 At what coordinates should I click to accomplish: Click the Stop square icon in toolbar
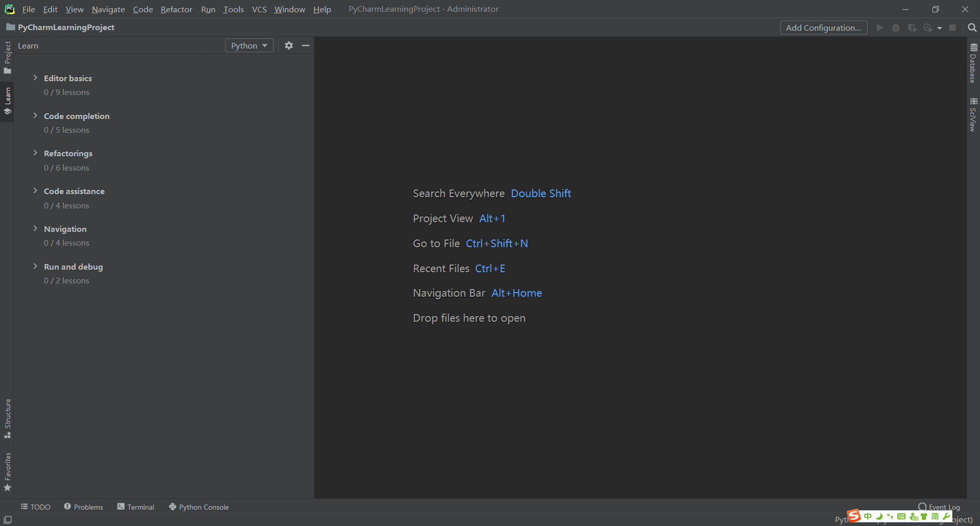pyautogui.click(x=952, y=28)
